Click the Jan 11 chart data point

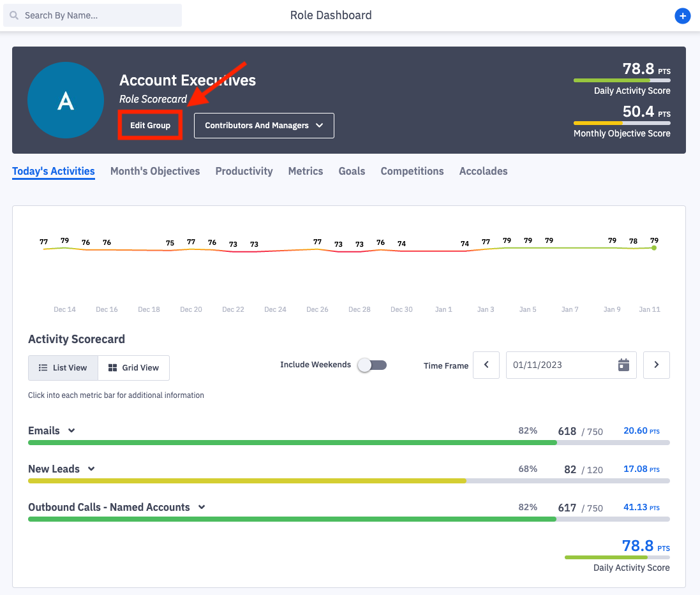click(x=654, y=247)
